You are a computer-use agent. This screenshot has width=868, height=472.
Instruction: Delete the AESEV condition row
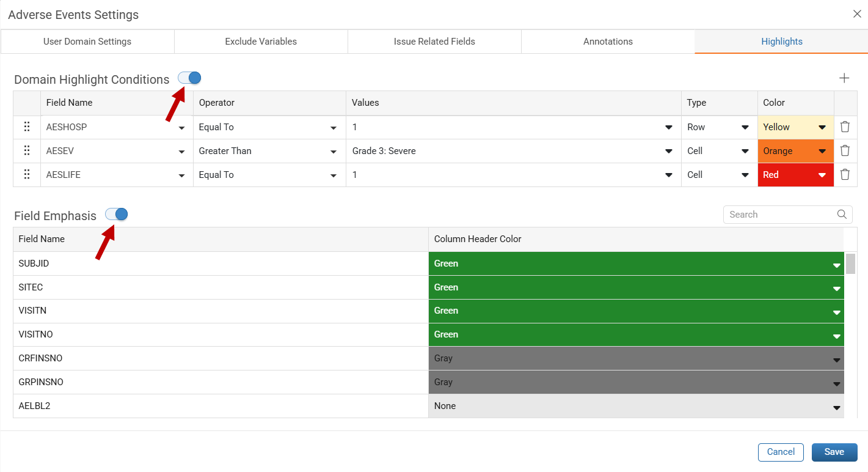[x=845, y=151]
